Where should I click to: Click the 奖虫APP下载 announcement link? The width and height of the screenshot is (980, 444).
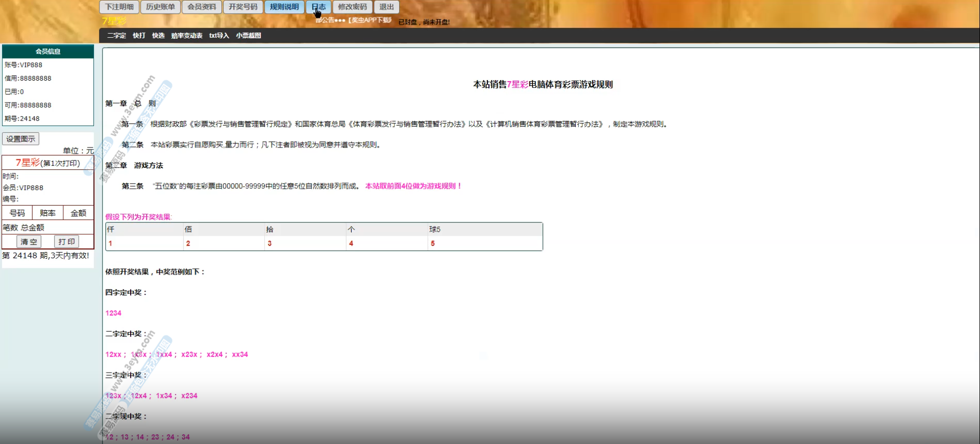(370, 20)
